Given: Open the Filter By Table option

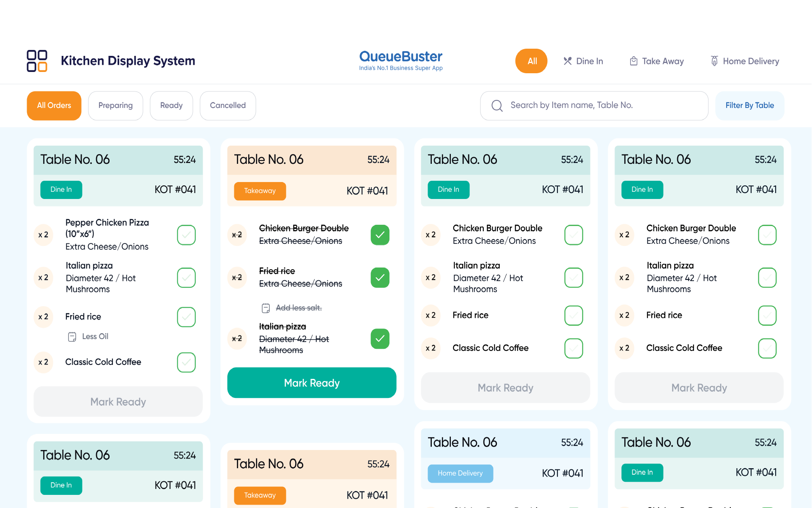Looking at the screenshot, I should (x=749, y=106).
